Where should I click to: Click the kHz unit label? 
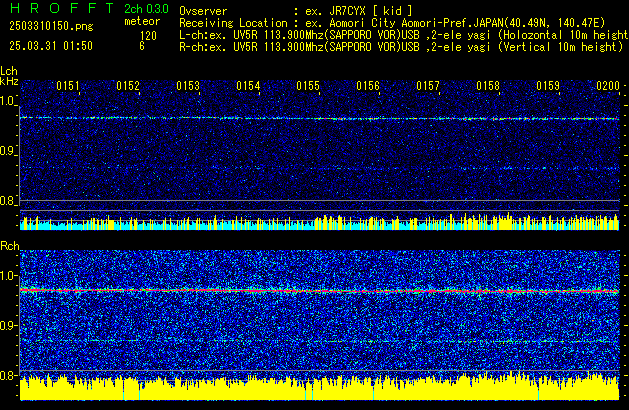pyautogui.click(x=9, y=81)
